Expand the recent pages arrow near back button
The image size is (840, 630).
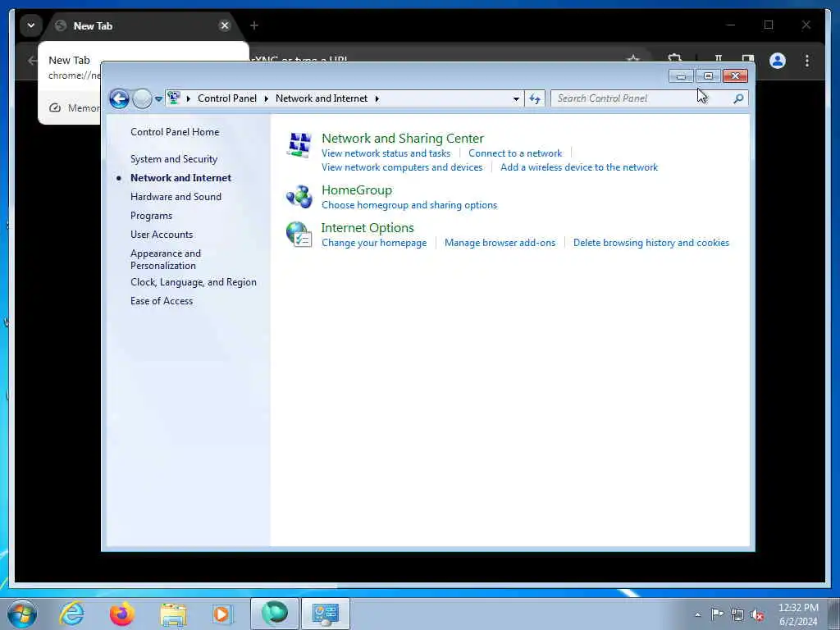[x=158, y=99]
